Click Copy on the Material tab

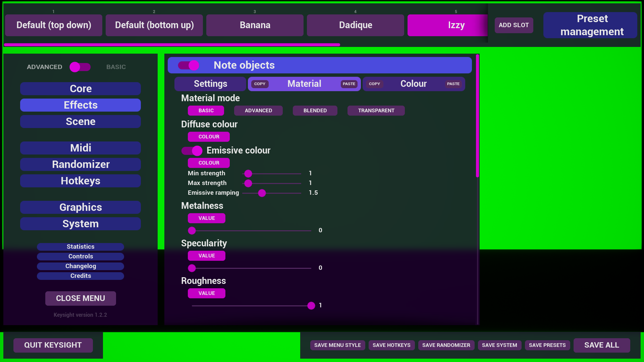click(x=260, y=84)
